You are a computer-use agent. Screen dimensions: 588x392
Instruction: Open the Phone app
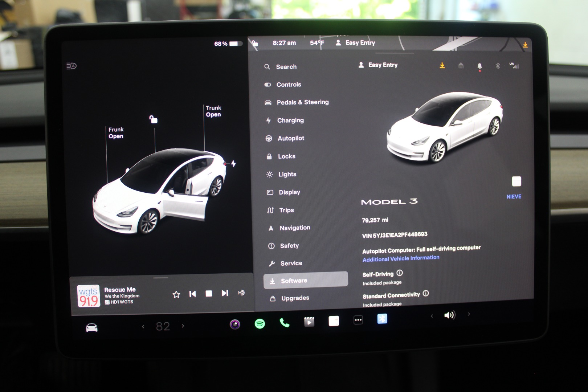tap(285, 322)
